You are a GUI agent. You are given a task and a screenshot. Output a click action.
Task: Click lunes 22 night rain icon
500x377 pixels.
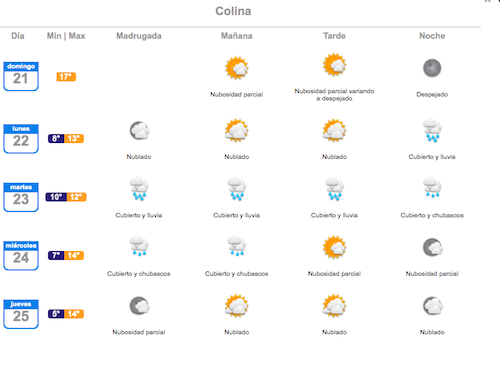tap(432, 130)
